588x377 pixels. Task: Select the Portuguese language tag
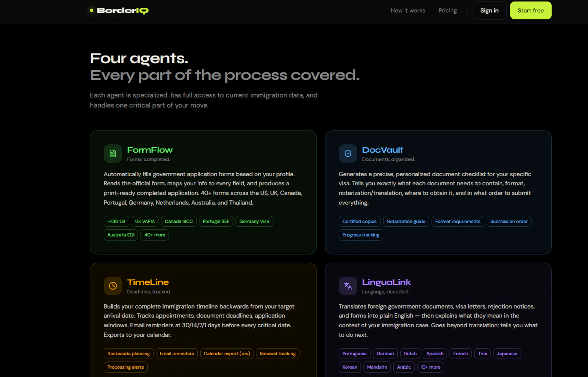point(355,353)
